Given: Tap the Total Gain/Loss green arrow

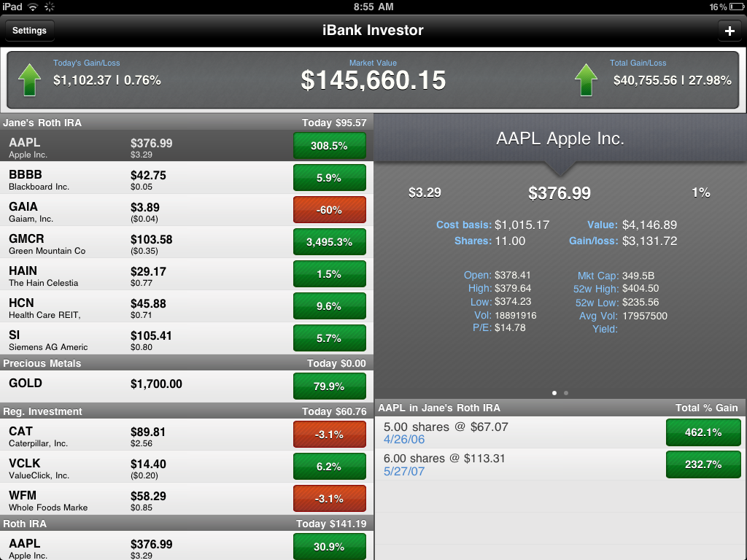Looking at the screenshot, I should (x=587, y=79).
